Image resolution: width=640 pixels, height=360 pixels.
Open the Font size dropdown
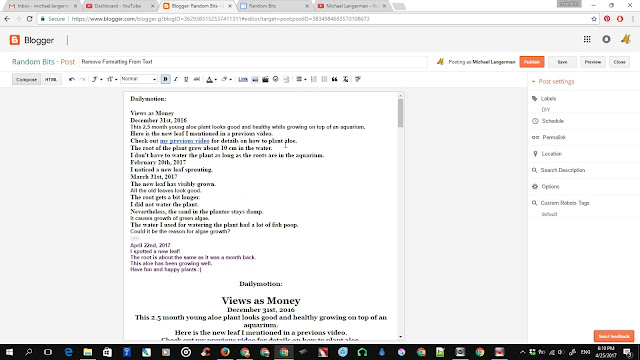[112, 79]
